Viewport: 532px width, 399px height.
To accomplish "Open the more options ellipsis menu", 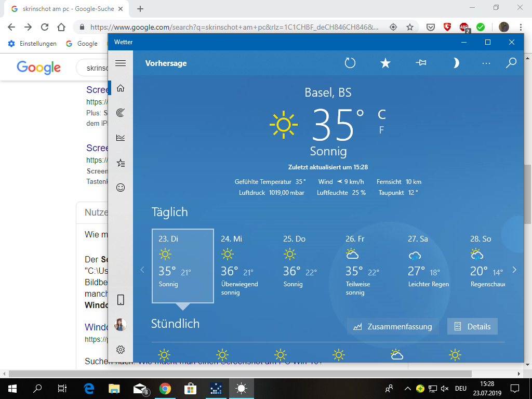I will pos(486,63).
